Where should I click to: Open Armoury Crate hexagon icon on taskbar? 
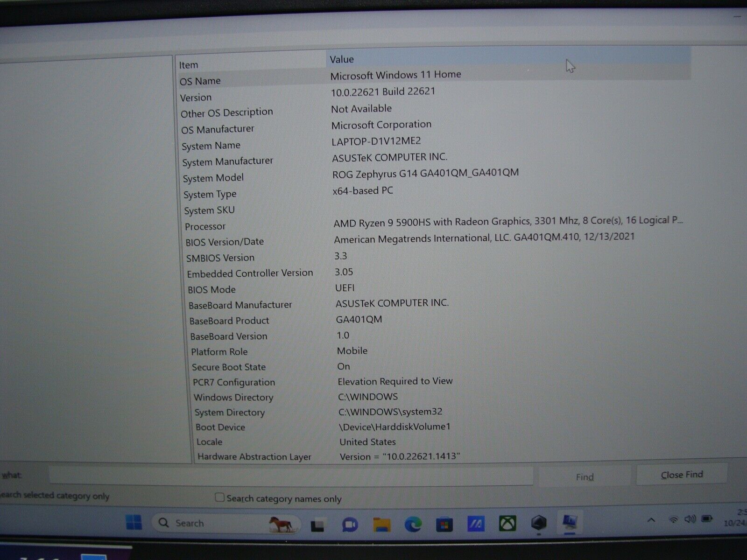pyautogui.click(x=538, y=523)
